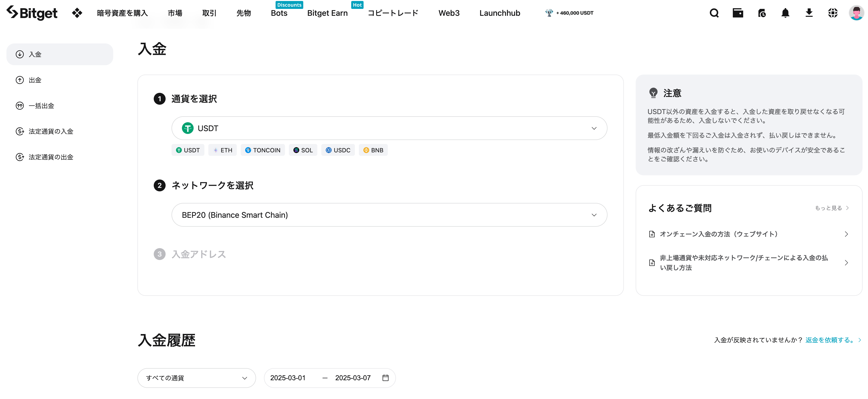This screenshot has width=868, height=399.
Task: Open the deposit history calendar icon
Action: pos(386,378)
